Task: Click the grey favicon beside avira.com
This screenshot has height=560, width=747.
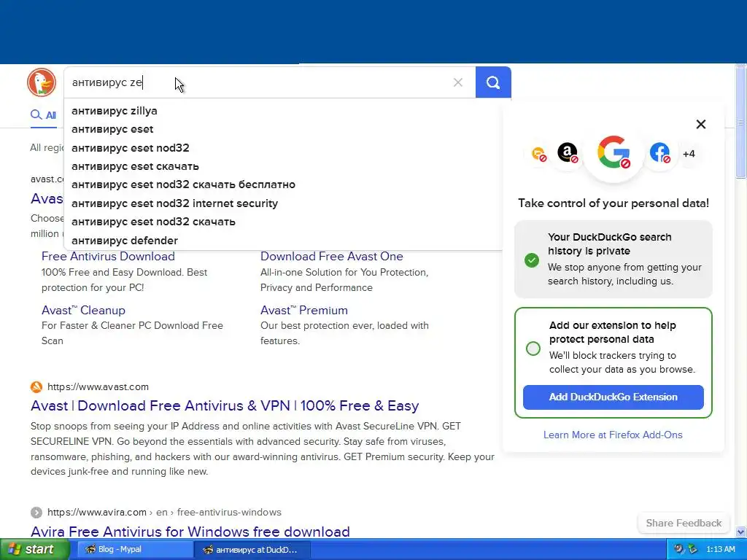Action: click(36, 513)
